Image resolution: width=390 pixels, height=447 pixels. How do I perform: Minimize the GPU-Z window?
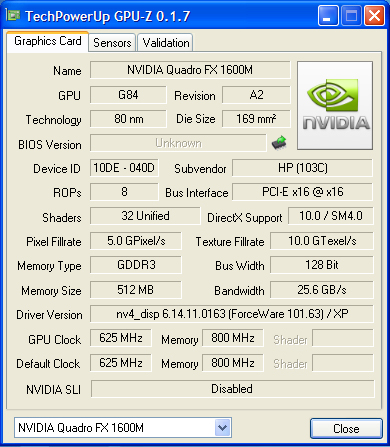(328, 15)
